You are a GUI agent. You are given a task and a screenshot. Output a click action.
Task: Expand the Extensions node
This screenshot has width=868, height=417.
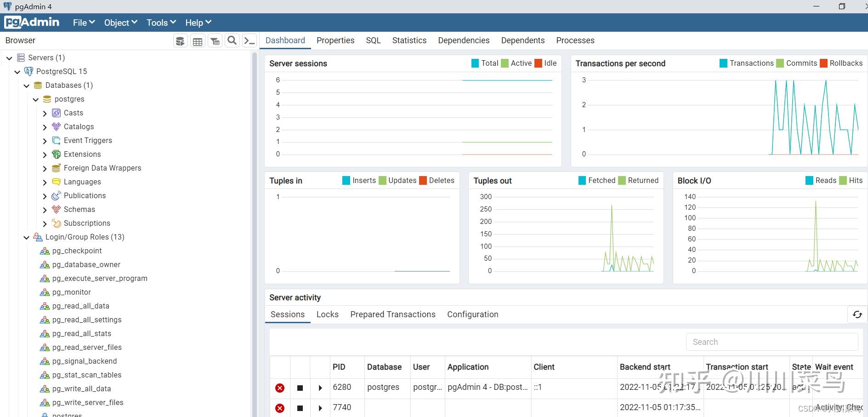[45, 154]
